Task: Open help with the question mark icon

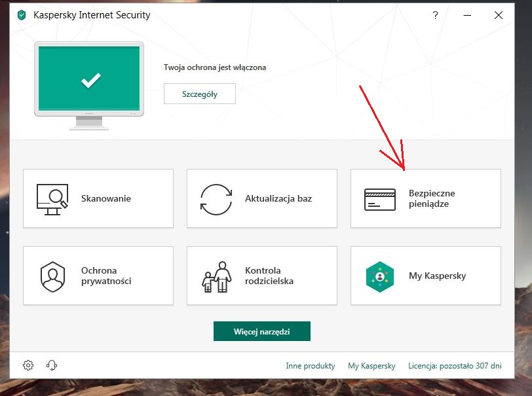Action: point(435,15)
